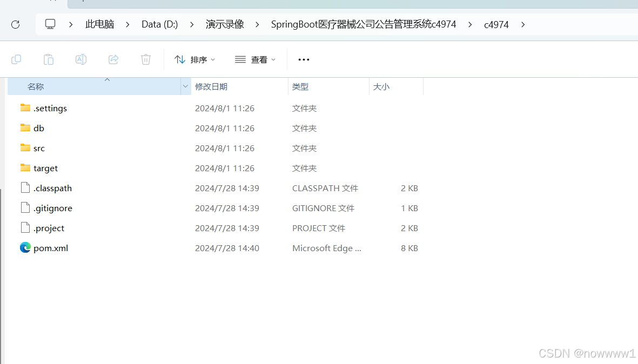Click 修改日期 header to sort by date
The height and width of the screenshot is (364, 638).
211,86
